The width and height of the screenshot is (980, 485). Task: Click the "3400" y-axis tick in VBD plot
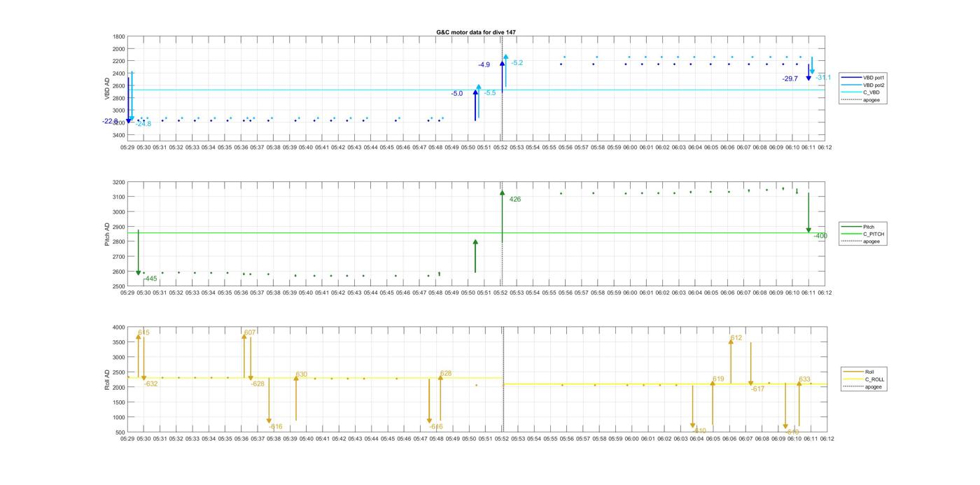119,134
